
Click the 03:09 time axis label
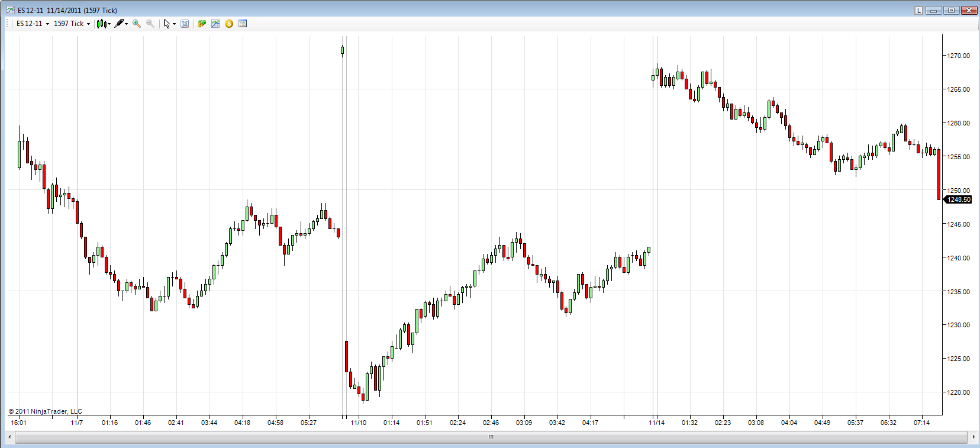[524, 423]
